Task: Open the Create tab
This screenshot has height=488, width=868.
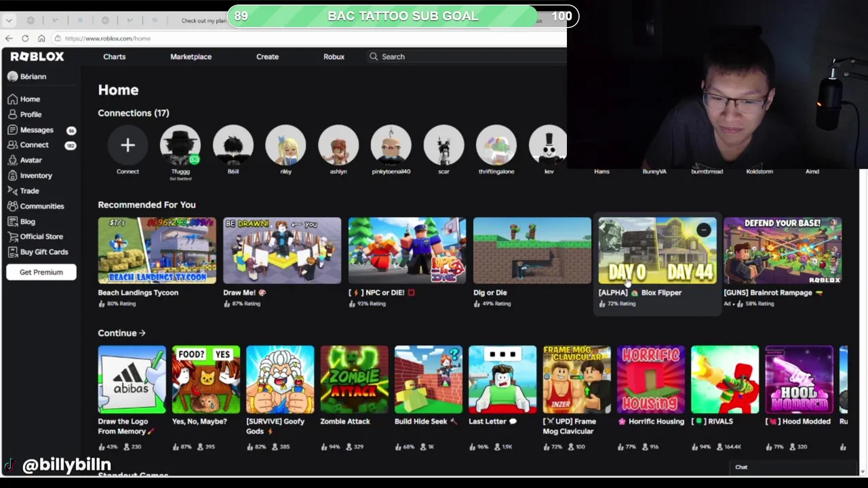Action: point(267,57)
